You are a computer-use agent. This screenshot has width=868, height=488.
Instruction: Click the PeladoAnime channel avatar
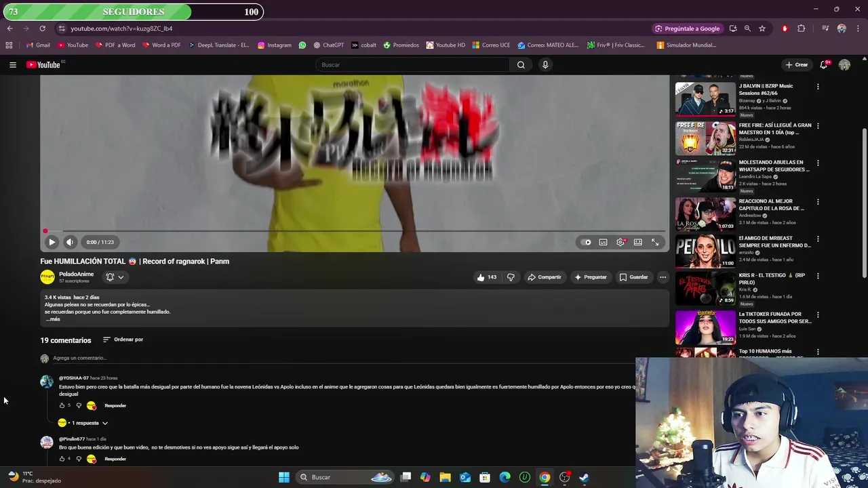[47, 277]
